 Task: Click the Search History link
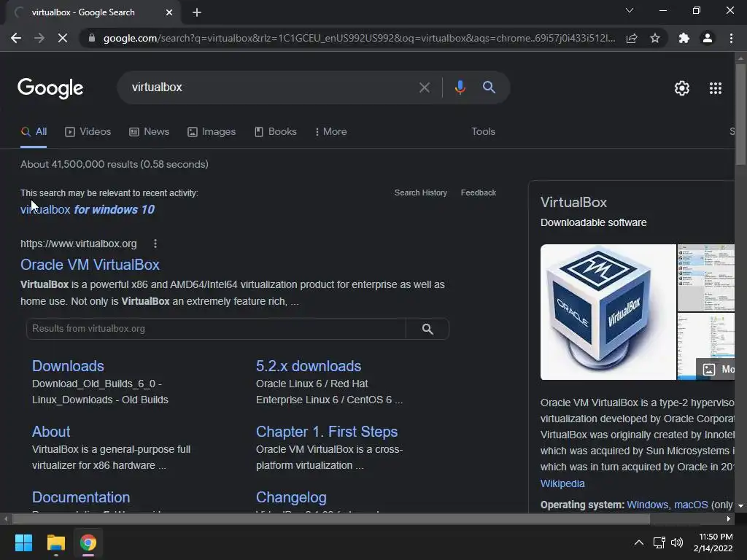421,192
